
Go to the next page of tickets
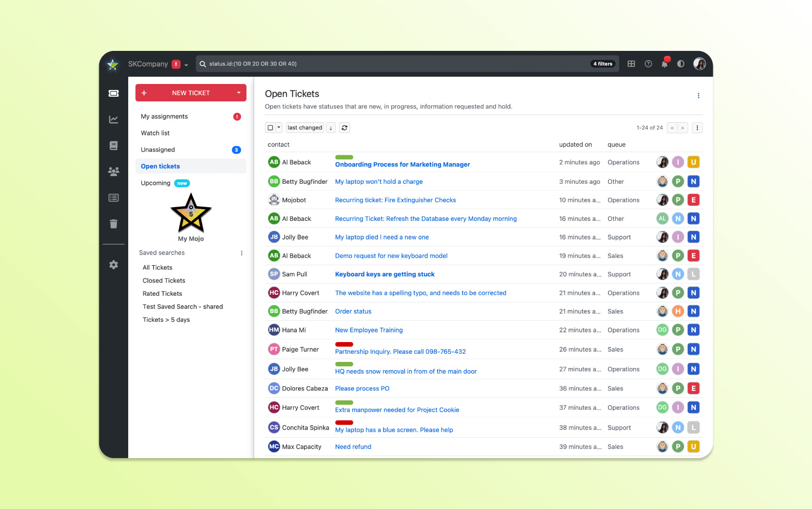tap(683, 128)
